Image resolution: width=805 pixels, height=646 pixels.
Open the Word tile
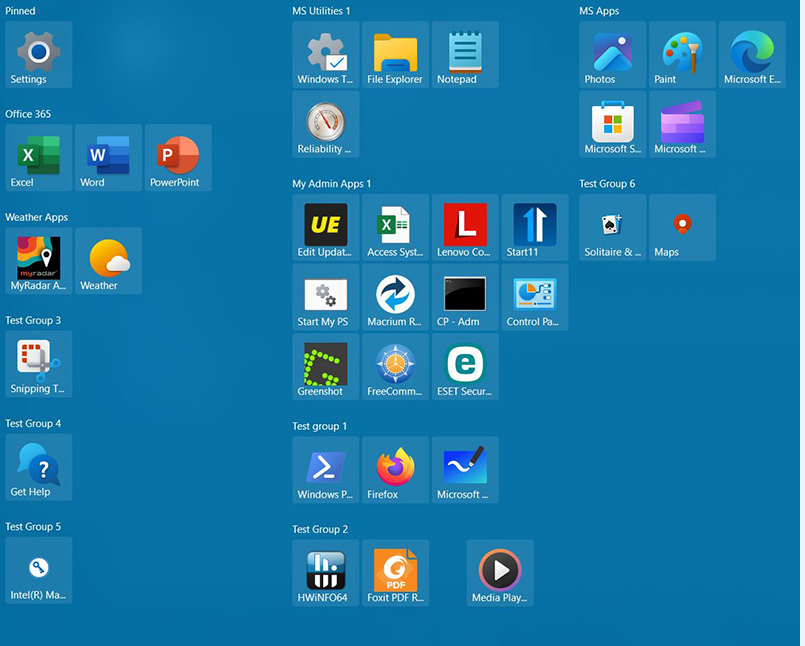pyautogui.click(x=108, y=158)
